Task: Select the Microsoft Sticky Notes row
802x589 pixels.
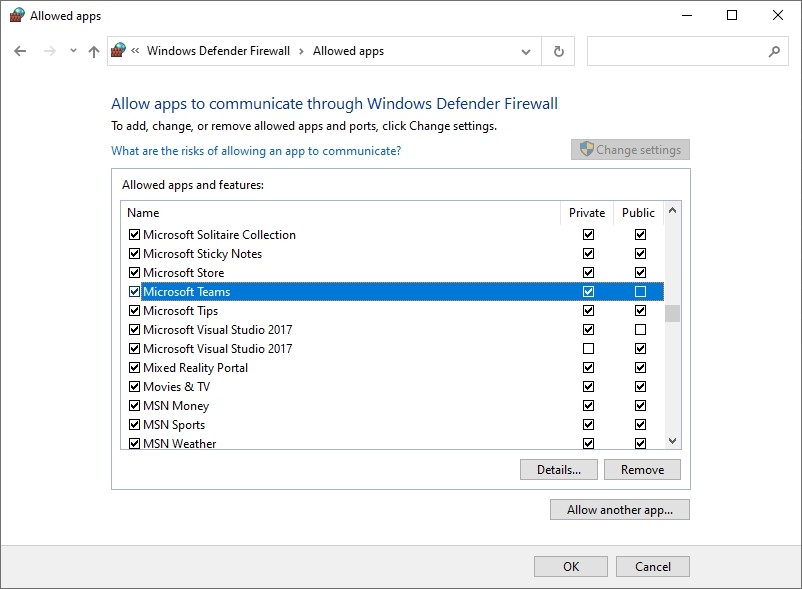Action: click(392, 254)
